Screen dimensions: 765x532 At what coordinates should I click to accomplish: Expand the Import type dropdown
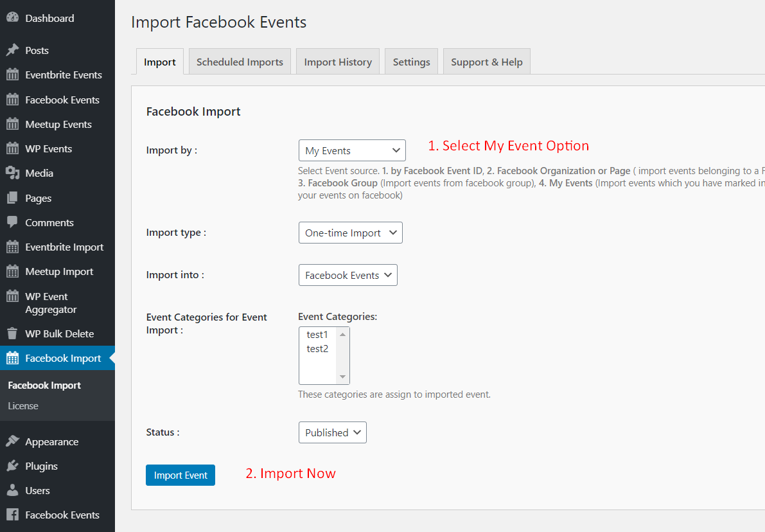click(x=350, y=233)
